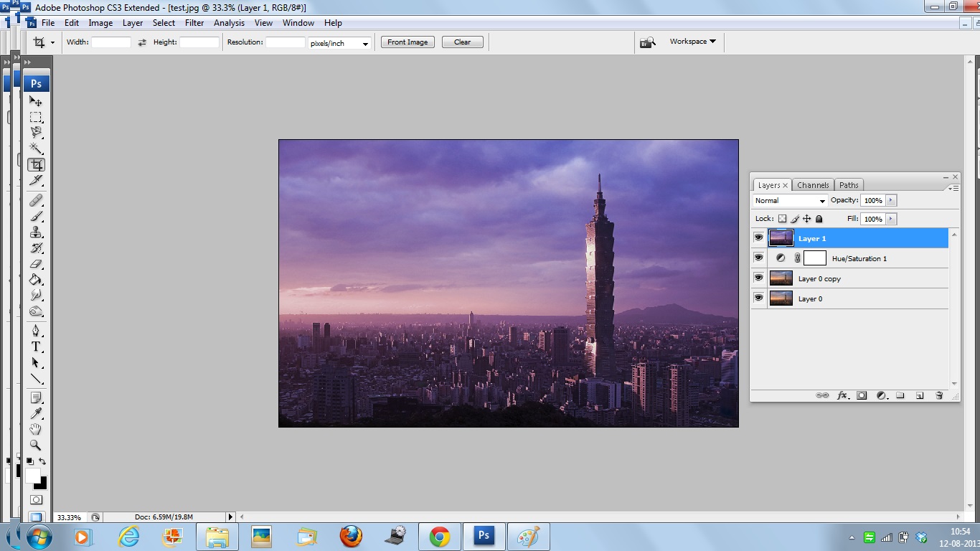Select the Healing Brush tool

click(36, 200)
